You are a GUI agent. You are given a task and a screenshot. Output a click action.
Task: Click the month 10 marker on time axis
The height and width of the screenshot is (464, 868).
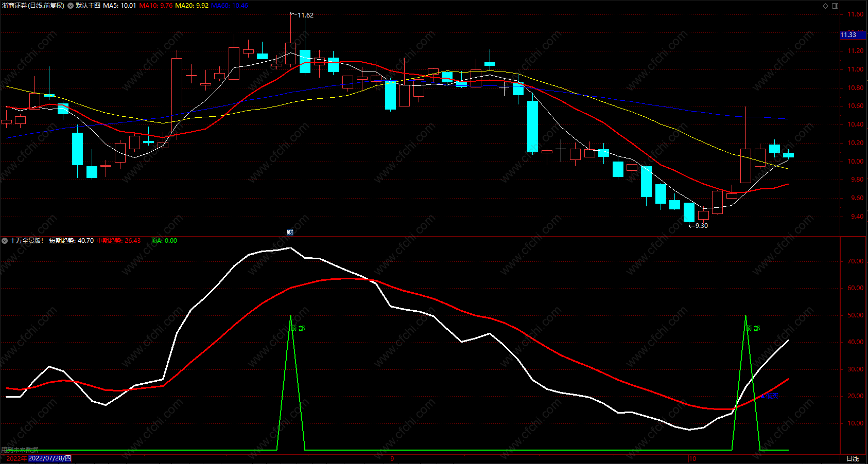tap(692, 458)
